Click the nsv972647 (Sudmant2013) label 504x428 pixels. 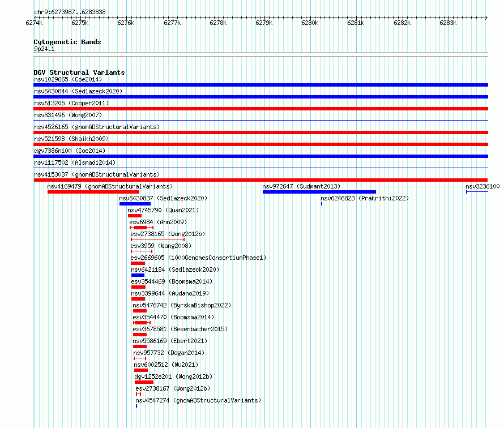(301, 186)
